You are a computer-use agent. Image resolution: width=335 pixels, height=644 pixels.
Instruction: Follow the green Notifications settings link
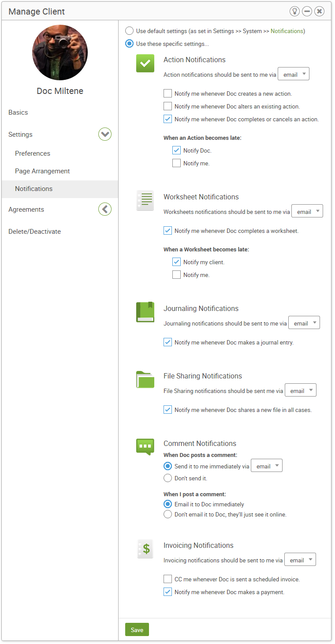tap(287, 31)
